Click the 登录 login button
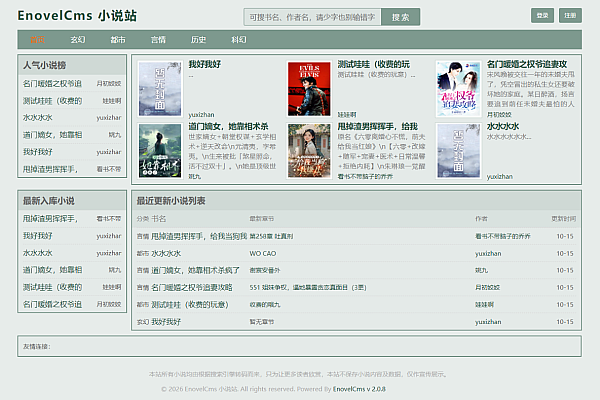 coord(542,16)
